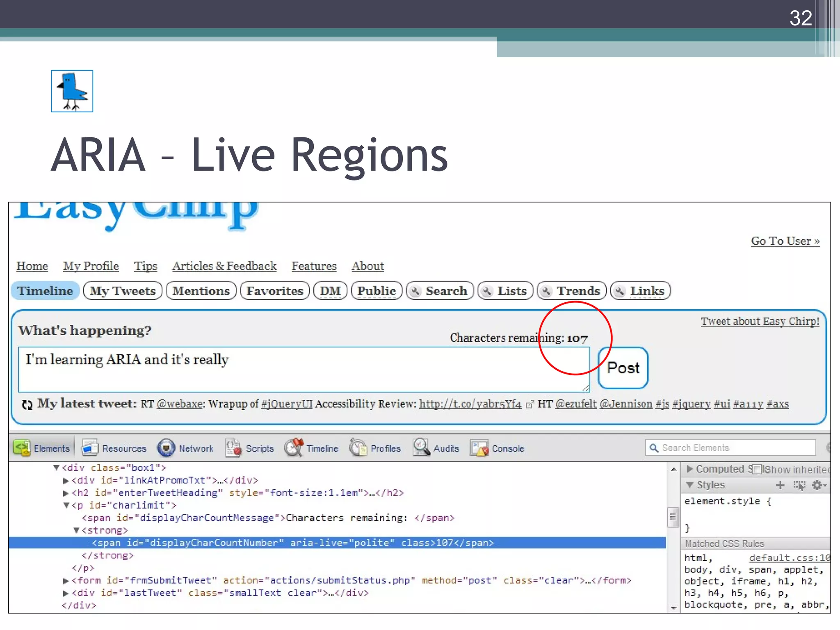Collapse the Styles section
The height and width of the screenshot is (630, 840).
pos(690,485)
